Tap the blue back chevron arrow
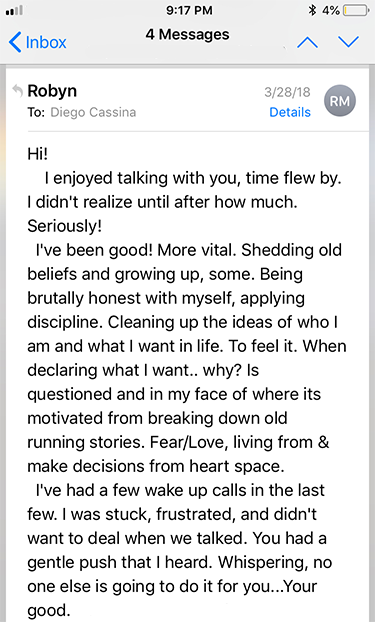The image size is (375, 622). 15,42
